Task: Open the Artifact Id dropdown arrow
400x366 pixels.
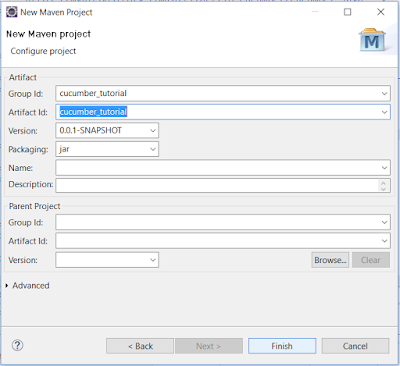Action: point(384,112)
